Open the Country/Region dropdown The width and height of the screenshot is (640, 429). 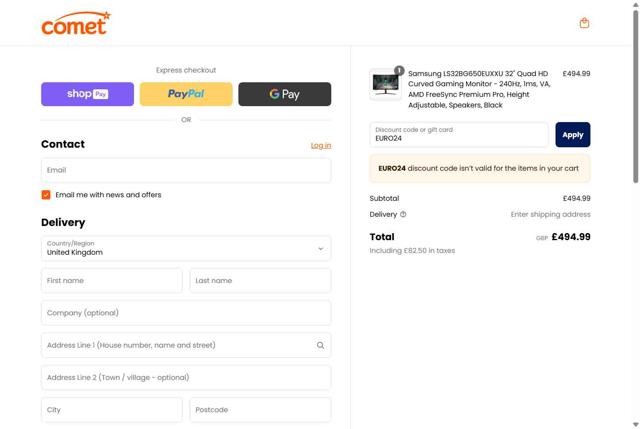(x=186, y=248)
